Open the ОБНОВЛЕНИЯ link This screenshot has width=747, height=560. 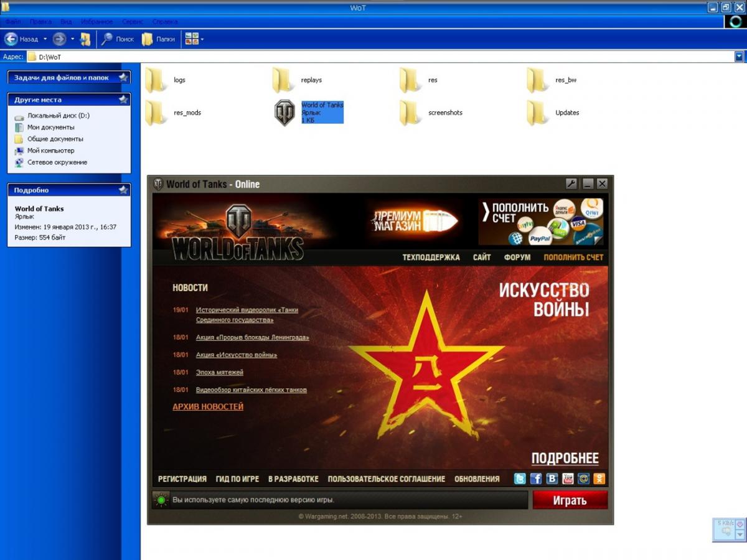[x=477, y=479]
